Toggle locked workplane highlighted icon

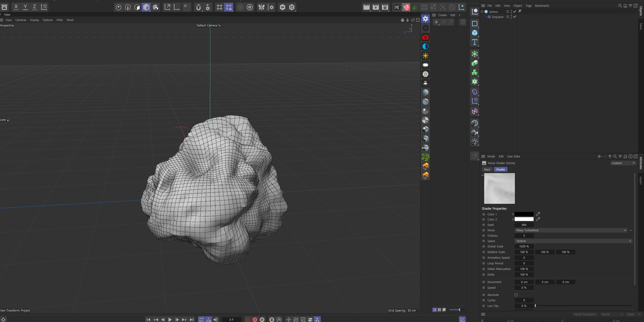[x=228, y=7]
